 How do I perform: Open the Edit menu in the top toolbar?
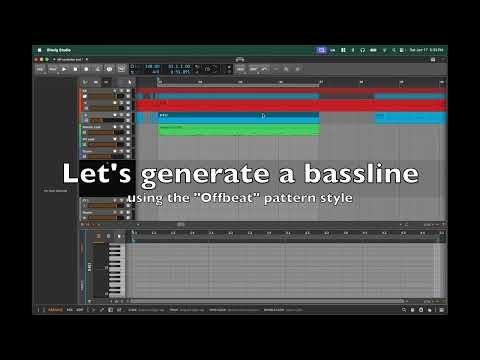click(x=254, y=69)
